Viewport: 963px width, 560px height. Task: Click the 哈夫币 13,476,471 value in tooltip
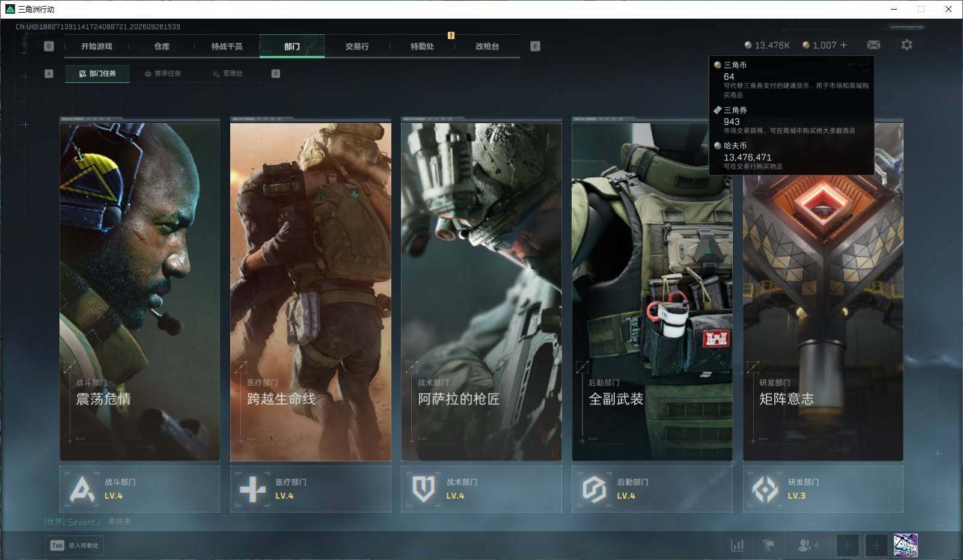click(747, 157)
